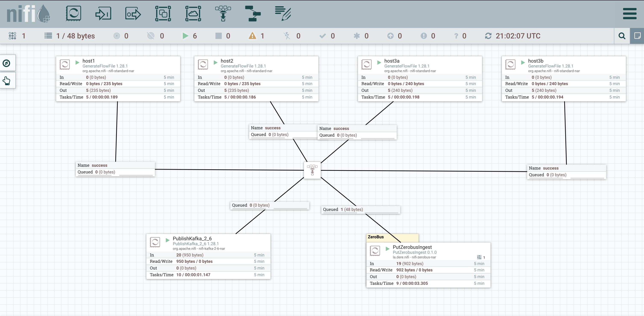The image size is (644, 316).
Task: Click PublishKafka_2_6 running status play icon
Action: (x=167, y=240)
